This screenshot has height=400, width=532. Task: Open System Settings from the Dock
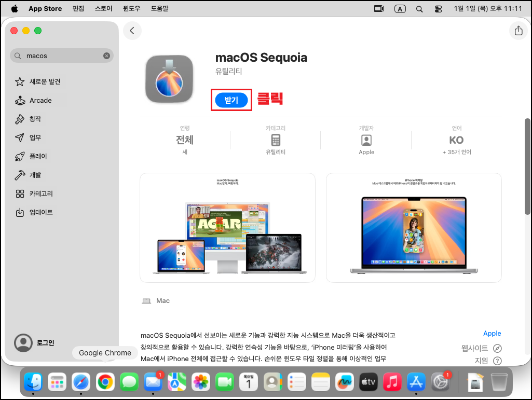point(441,382)
